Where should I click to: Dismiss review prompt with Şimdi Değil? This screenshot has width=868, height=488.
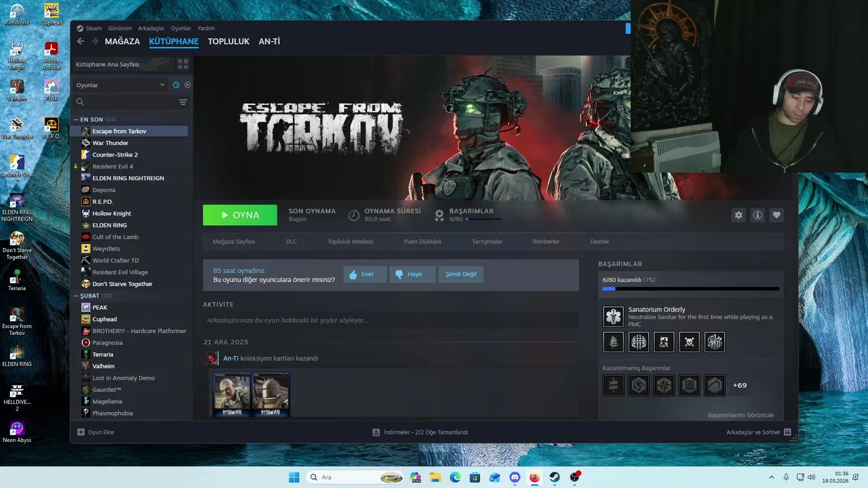pyautogui.click(x=461, y=274)
